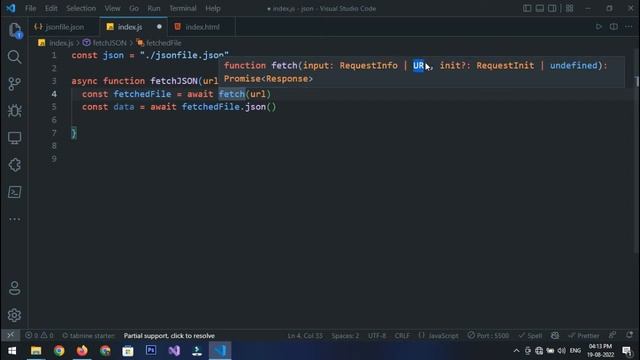The width and height of the screenshot is (640, 360).
Task: Click the unsaved dot on index.js tab
Action: [x=159, y=27]
